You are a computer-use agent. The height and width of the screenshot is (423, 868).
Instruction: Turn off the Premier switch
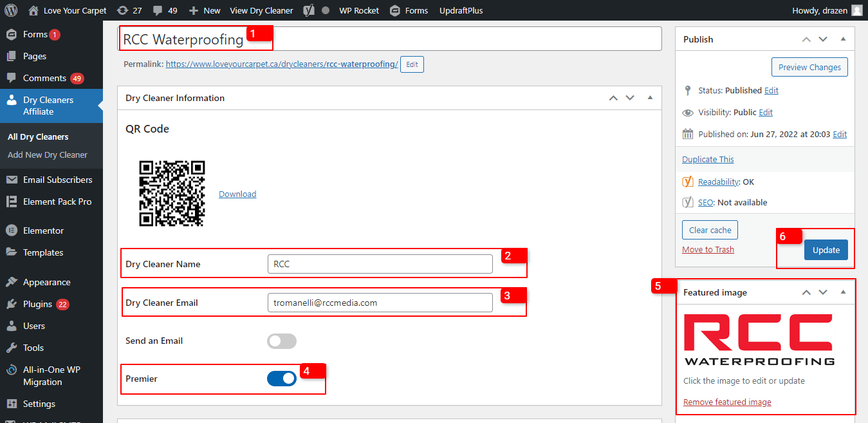click(282, 379)
